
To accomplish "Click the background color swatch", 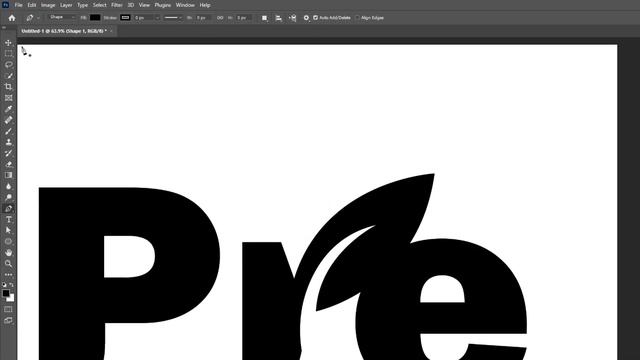I will (x=11, y=299).
